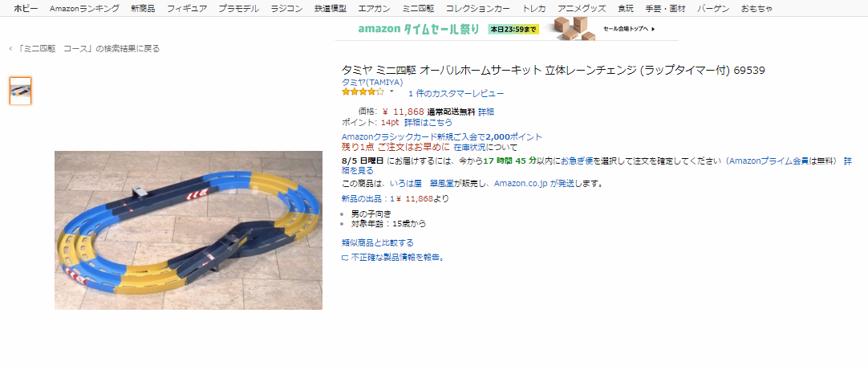
Task: Open the プラモデル category menu
Action: tap(238, 8)
